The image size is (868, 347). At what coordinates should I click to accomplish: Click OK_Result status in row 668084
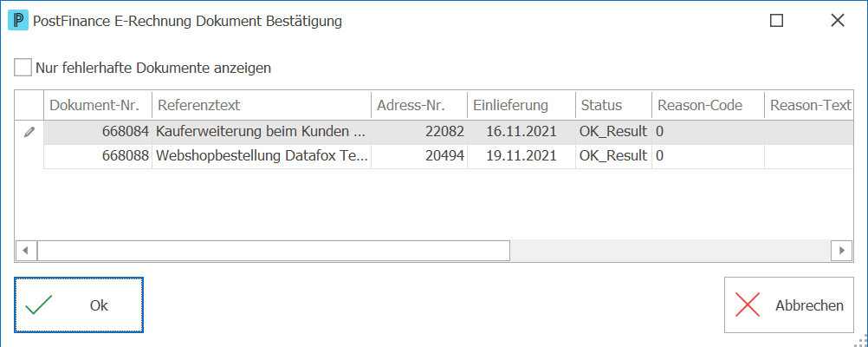[x=613, y=133]
